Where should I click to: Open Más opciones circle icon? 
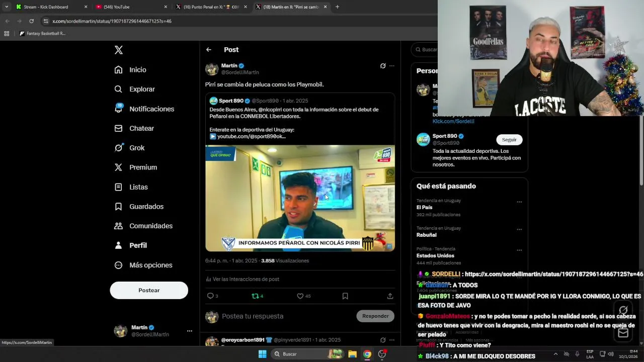coord(118,265)
